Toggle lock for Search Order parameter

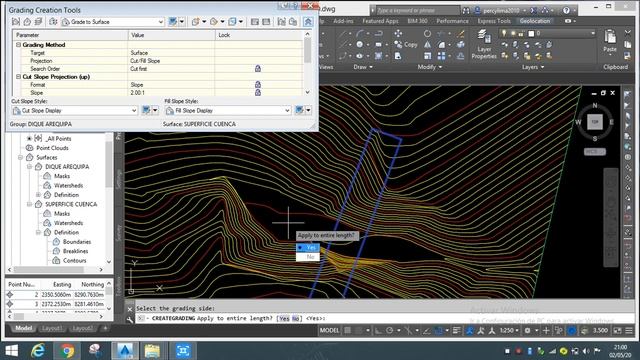point(258,69)
